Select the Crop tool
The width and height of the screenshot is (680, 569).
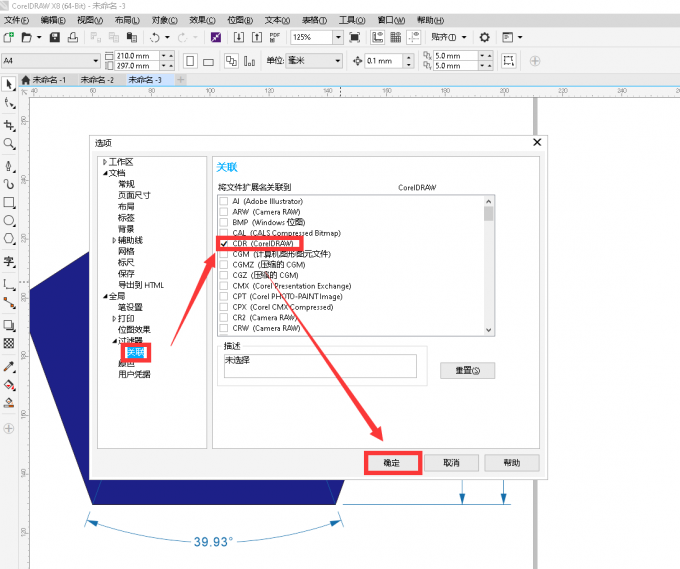(9, 125)
